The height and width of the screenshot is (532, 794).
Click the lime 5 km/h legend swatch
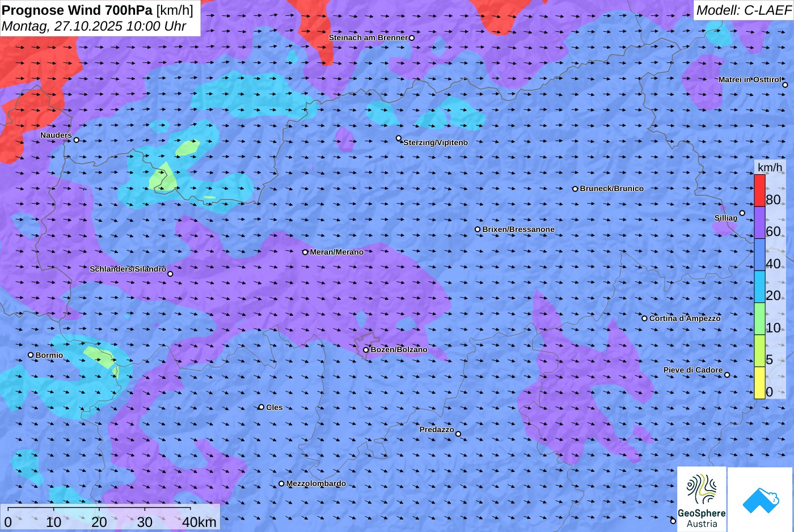759,351
